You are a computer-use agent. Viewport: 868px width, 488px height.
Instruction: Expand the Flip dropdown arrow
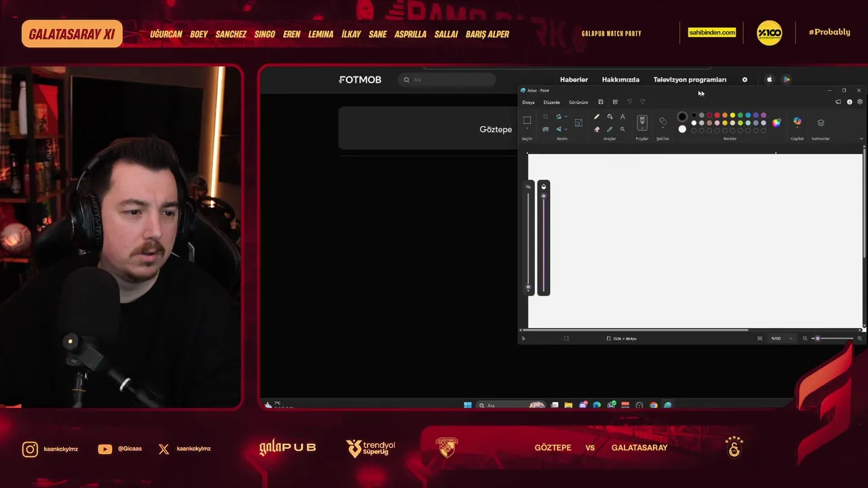[566, 129]
